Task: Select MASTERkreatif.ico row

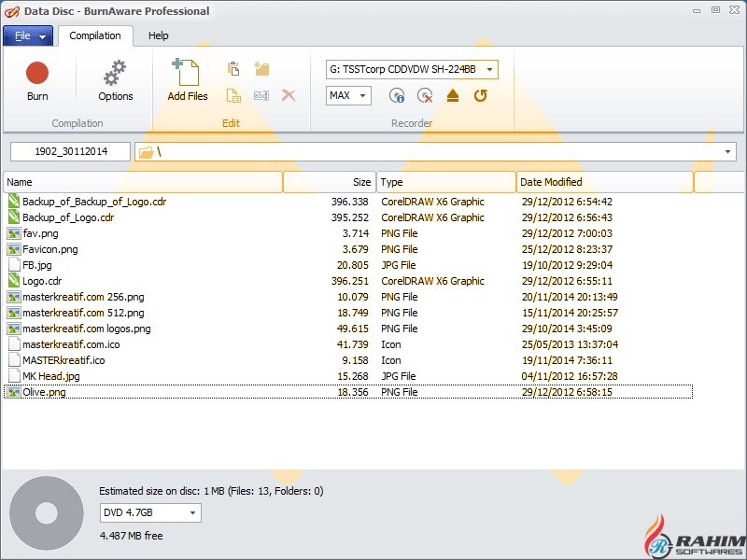Action: pos(348,360)
